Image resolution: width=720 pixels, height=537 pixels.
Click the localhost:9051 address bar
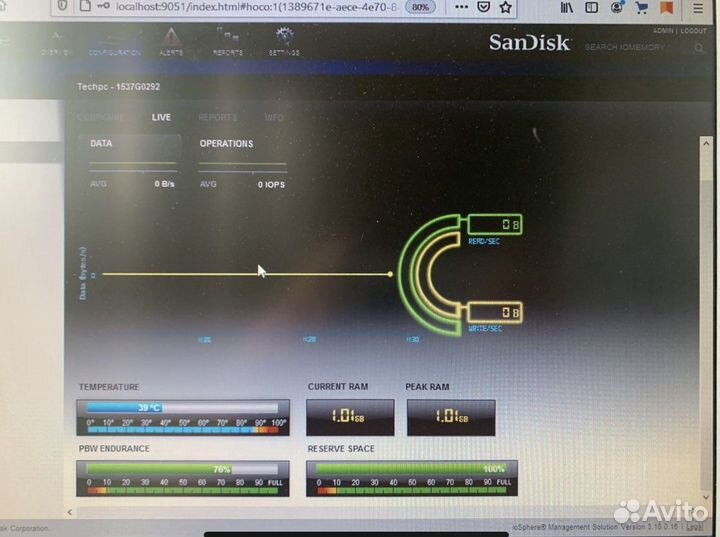click(x=256, y=7)
